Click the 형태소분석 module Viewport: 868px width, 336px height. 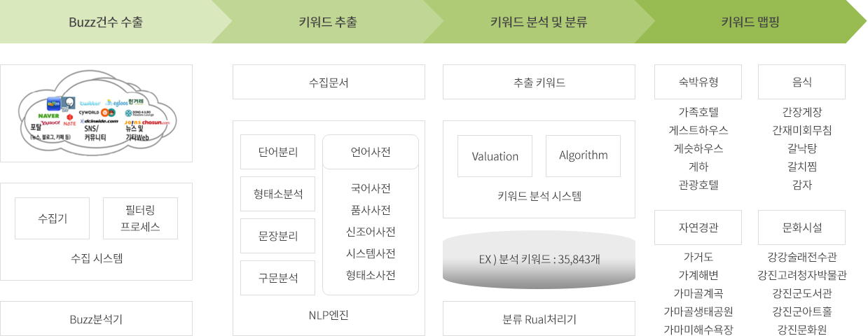277,194
